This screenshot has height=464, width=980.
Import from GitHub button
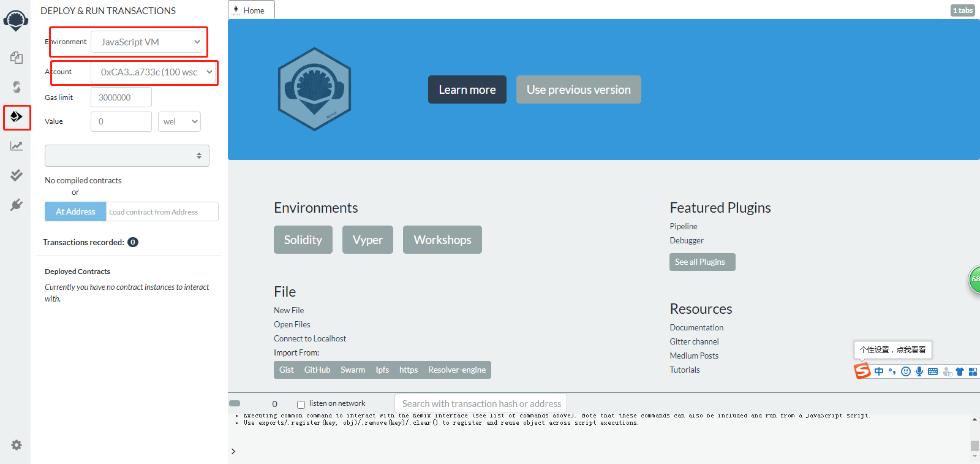pos(317,370)
